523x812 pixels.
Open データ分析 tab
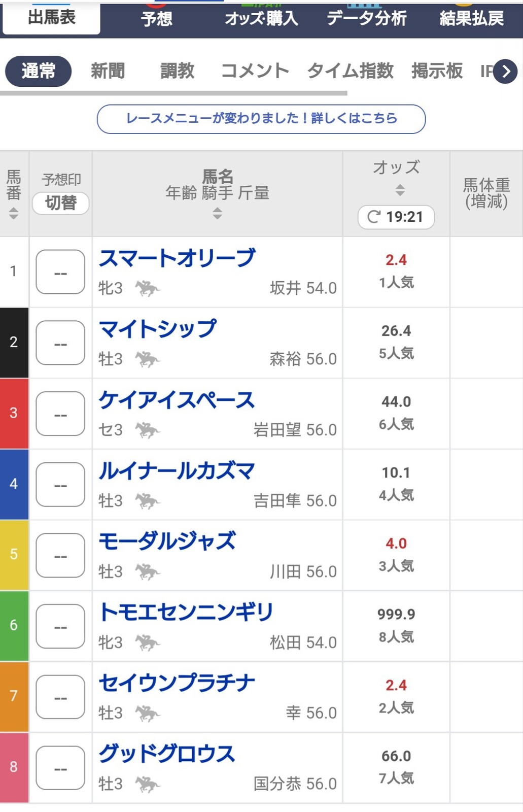coord(366,19)
